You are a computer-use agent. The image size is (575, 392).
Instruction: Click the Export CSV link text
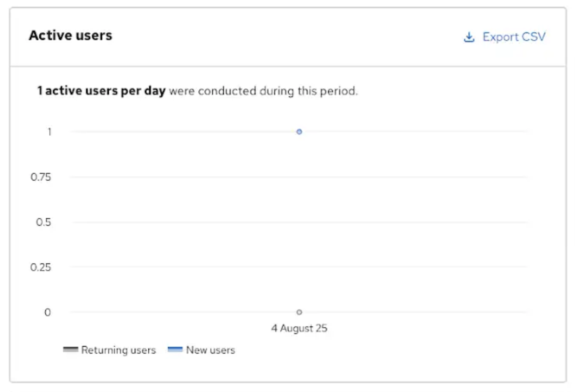click(514, 37)
